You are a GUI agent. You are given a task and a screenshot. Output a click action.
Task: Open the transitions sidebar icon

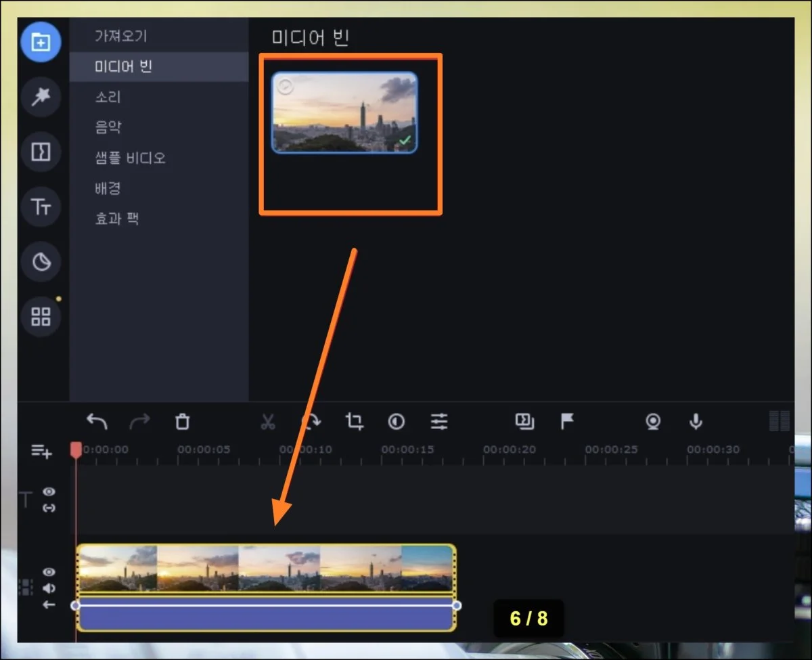pyautogui.click(x=41, y=151)
